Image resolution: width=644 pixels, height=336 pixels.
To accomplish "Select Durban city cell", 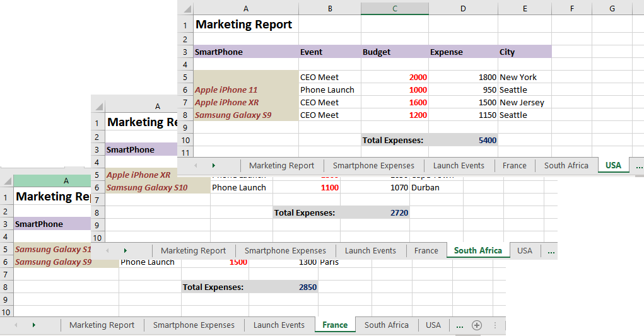I will (x=436, y=187).
